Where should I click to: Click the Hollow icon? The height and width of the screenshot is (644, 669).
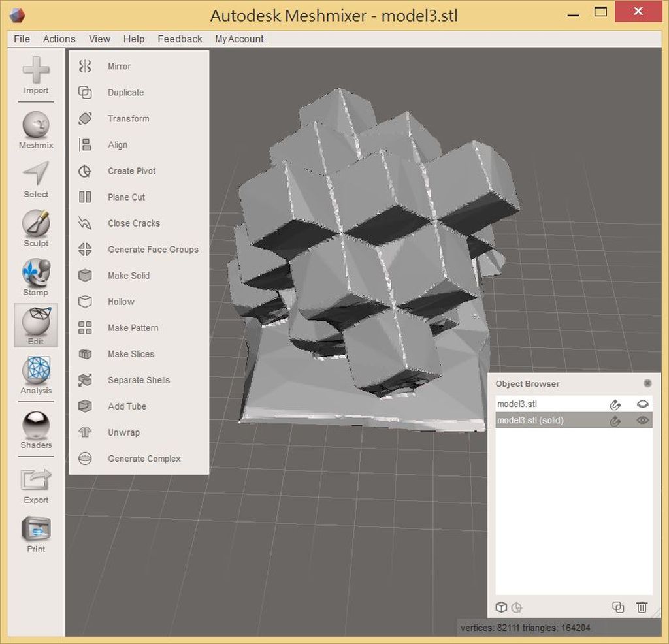[x=85, y=302]
